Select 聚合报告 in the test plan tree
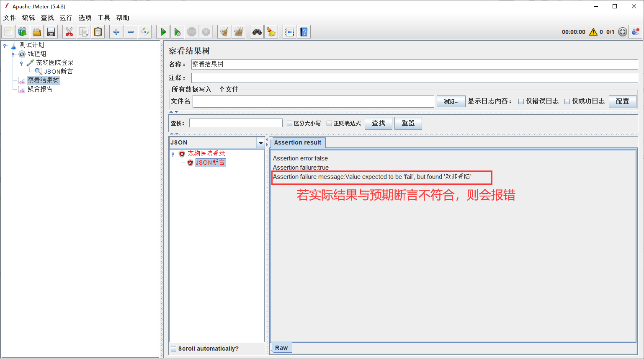644x359 pixels. click(40, 89)
